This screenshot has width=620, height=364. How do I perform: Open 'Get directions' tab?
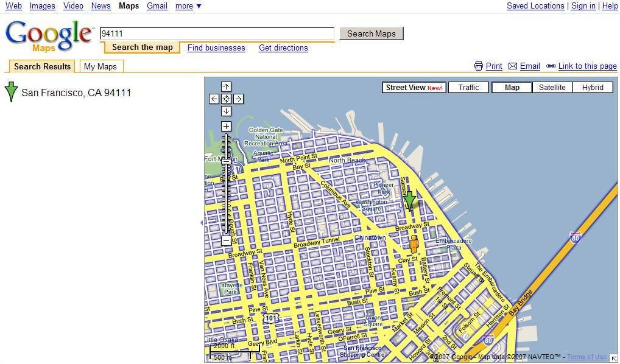point(283,48)
